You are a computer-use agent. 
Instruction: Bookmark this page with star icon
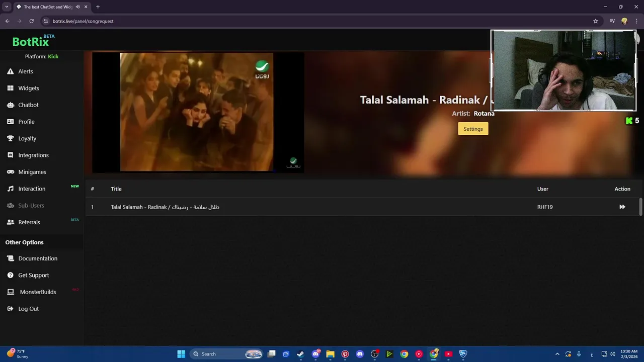pos(596,21)
